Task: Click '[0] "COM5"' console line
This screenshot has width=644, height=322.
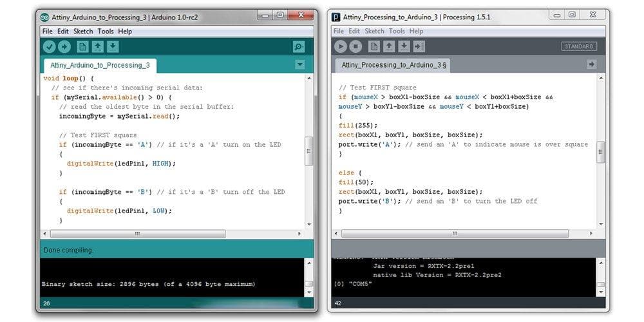Action: point(354,283)
